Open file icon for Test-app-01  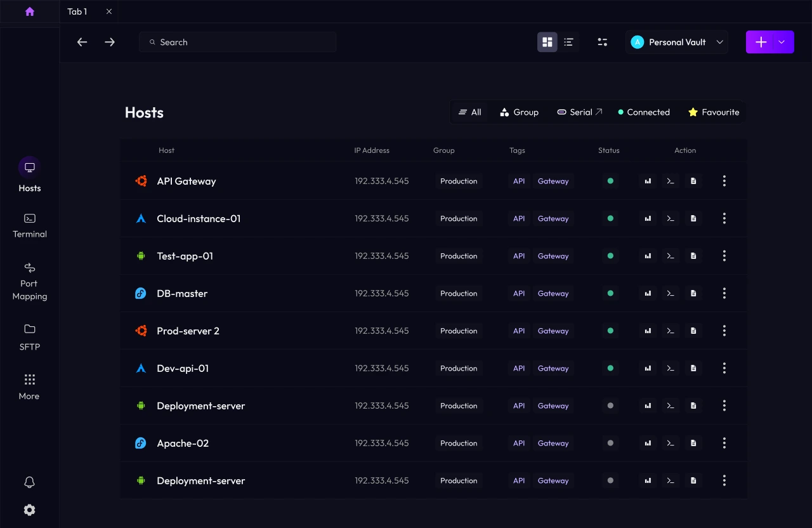click(x=693, y=256)
